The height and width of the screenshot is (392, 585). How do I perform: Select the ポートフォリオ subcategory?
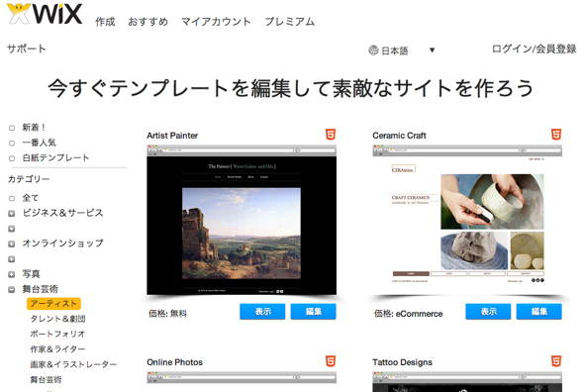57,335
